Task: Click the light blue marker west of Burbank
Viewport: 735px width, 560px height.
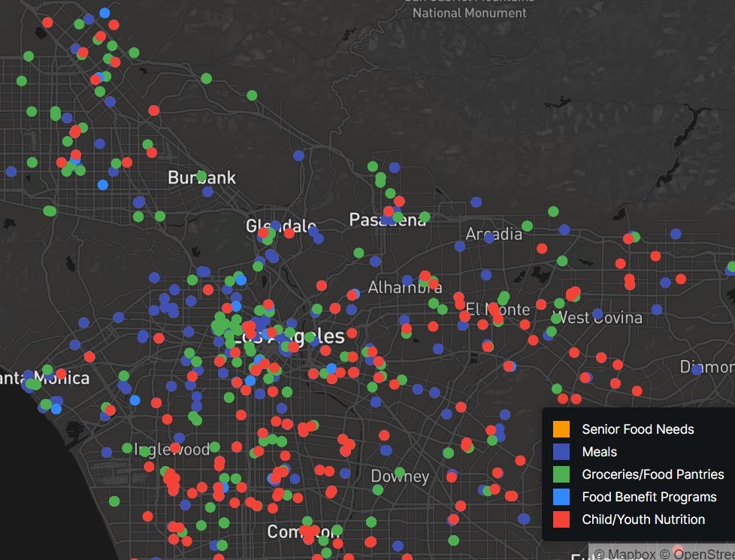Action: 102,184
